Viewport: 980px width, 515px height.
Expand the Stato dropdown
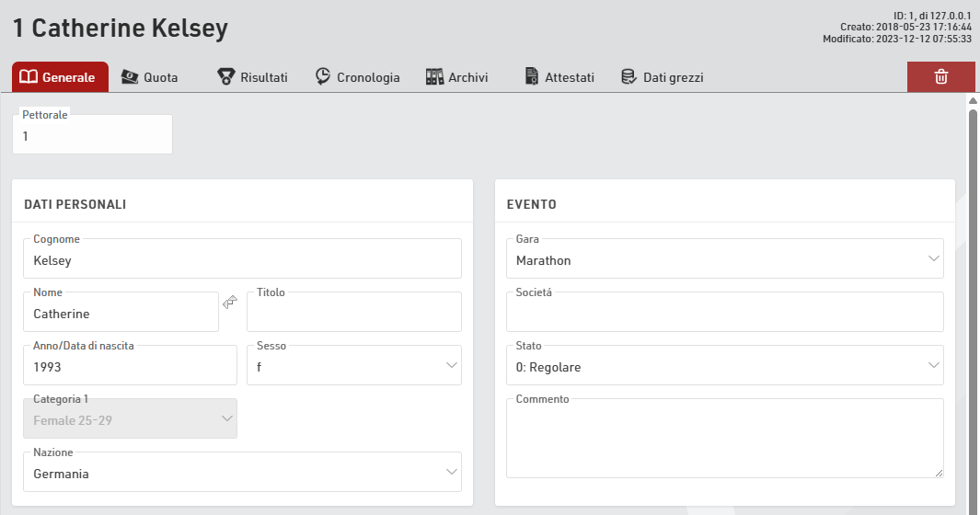coord(724,366)
